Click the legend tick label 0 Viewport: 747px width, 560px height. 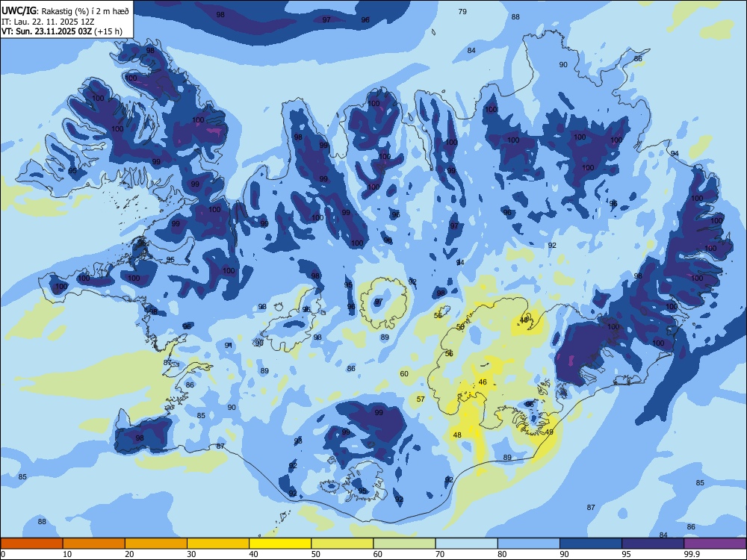(x=3, y=554)
